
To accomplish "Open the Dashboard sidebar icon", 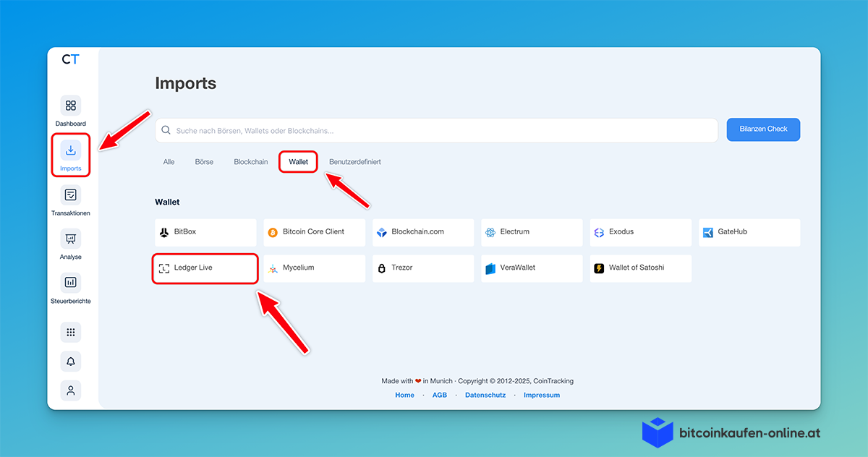I will click(71, 106).
